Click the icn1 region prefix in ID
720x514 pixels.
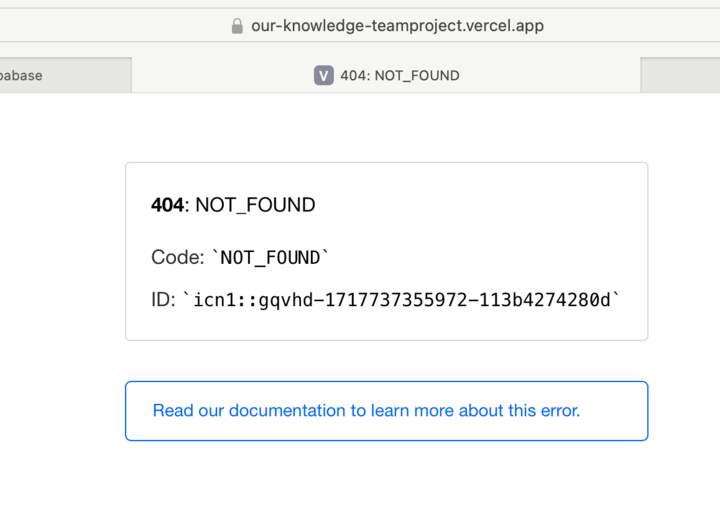tap(211, 299)
